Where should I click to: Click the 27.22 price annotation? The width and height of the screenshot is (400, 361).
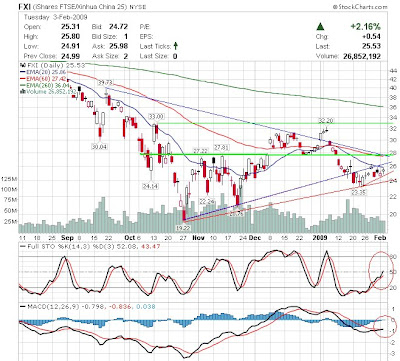(201, 151)
